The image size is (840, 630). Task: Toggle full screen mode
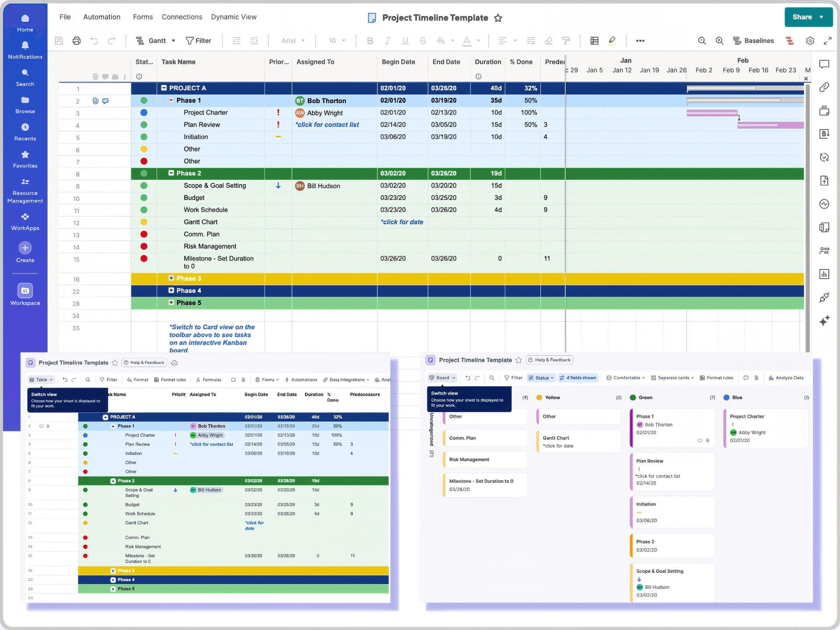coord(828,40)
